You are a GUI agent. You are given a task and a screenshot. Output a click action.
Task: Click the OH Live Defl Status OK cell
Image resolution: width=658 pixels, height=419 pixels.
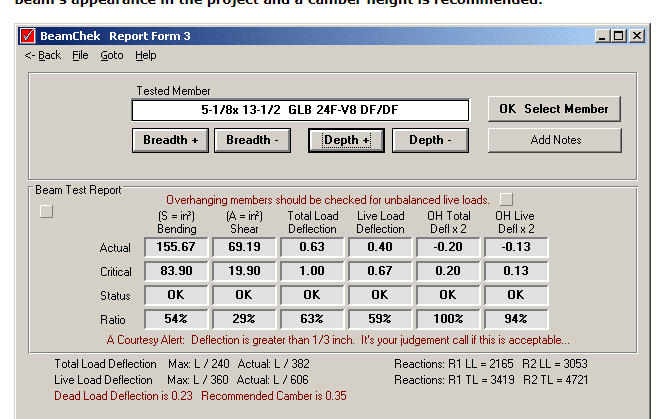(516, 295)
